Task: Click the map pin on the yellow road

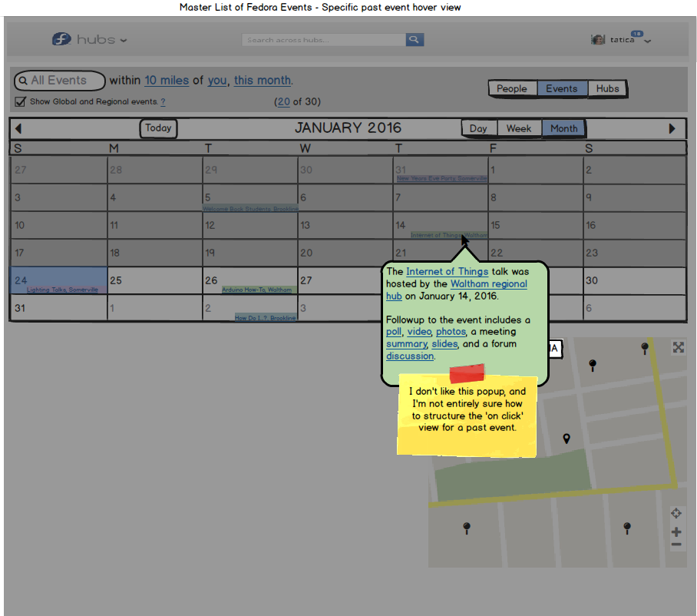Action: click(x=645, y=348)
